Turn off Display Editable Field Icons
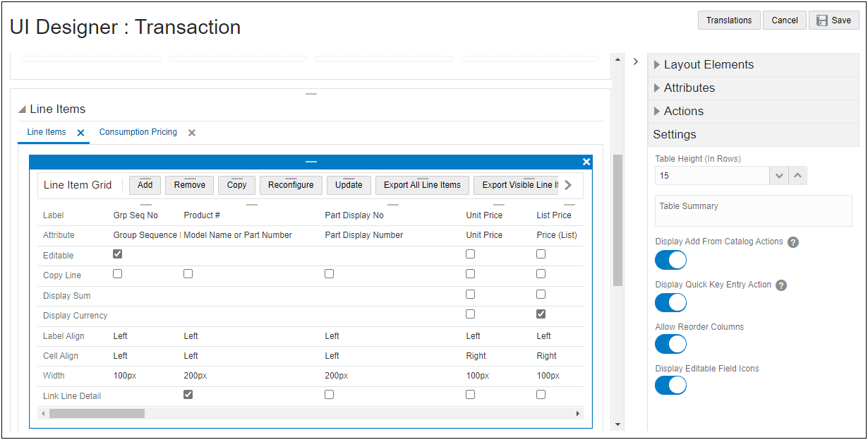 pos(670,385)
